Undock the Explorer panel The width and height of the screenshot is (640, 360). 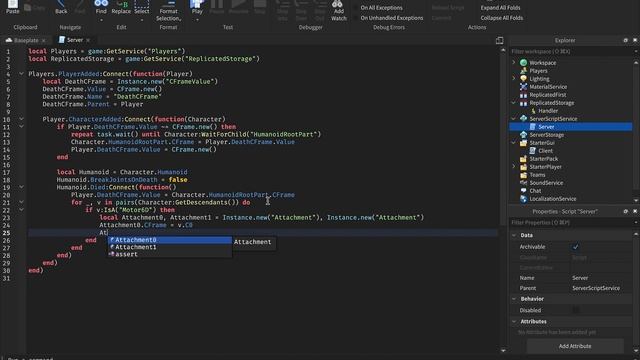[625, 40]
